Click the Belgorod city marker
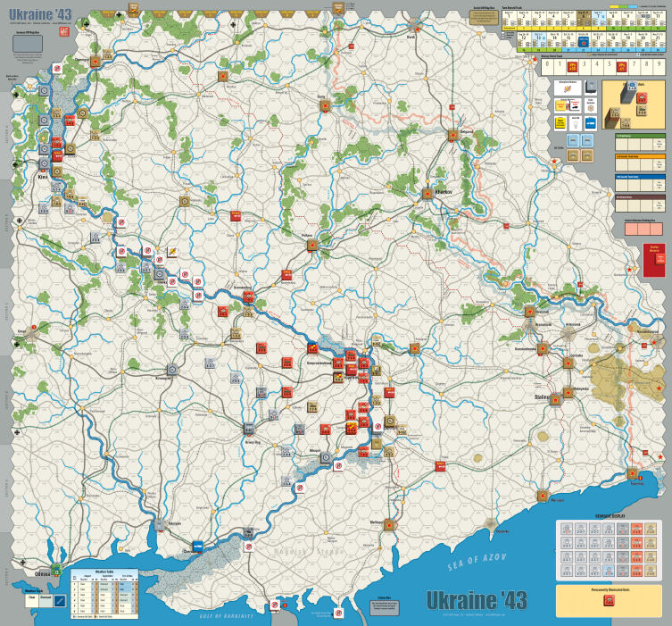Image resolution: width=672 pixels, height=626 pixels. click(453, 136)
